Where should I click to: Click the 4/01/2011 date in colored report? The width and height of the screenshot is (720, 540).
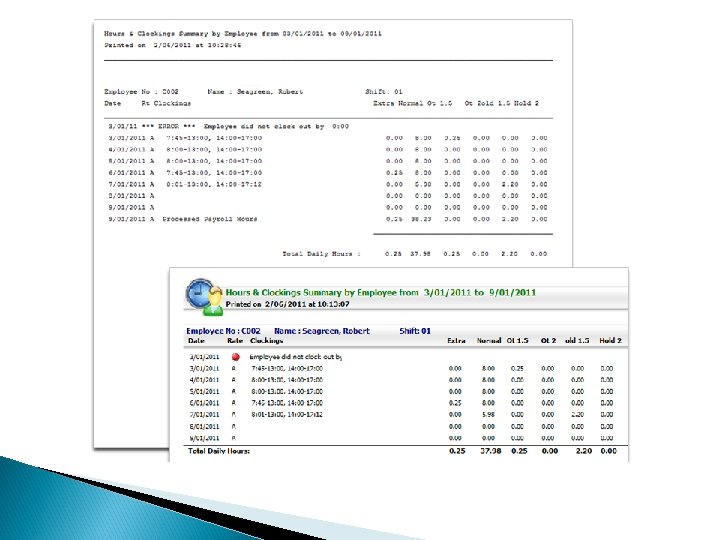click(204, 380)
